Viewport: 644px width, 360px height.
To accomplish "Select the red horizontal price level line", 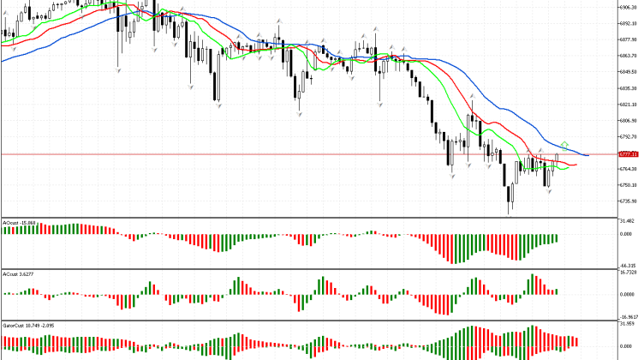I will [x=257, y=154].
